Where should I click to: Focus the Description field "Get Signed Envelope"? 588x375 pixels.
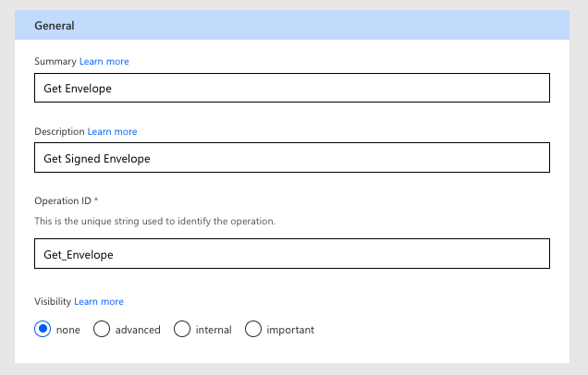click(292, 158)
